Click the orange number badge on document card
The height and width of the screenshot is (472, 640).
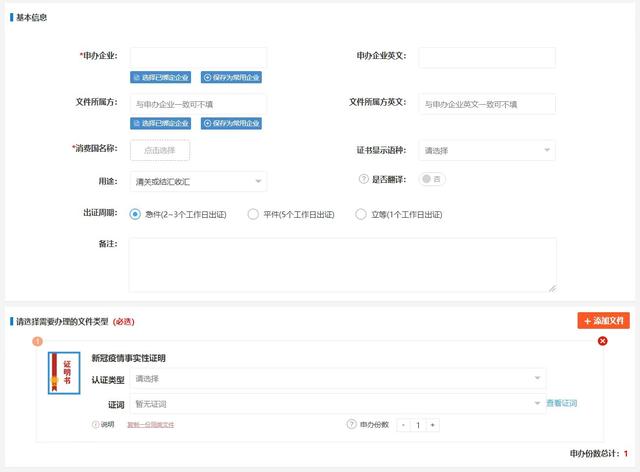pos(38,341)
